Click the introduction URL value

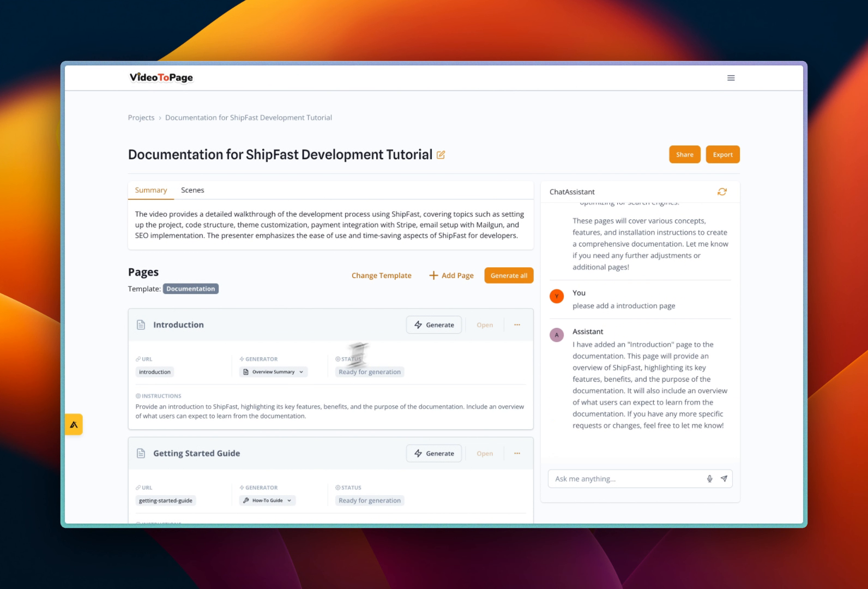pos(155,372)
